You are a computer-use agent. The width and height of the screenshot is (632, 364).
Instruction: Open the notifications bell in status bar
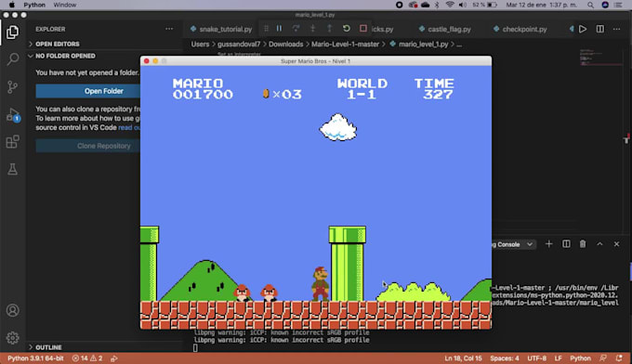point(619,357)
